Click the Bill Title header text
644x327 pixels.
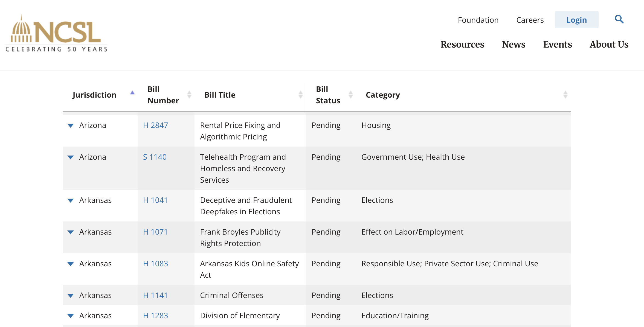[220, 95]
